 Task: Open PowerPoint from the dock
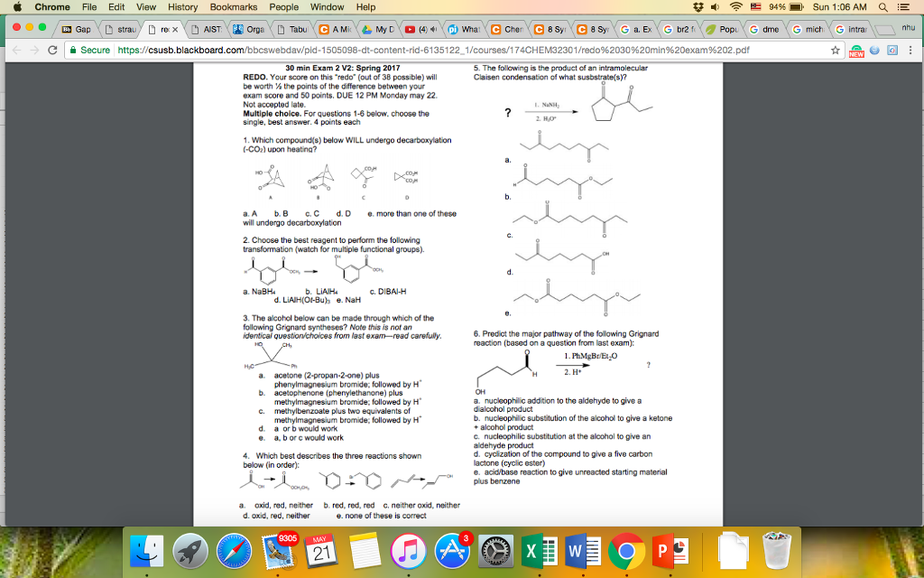tap(666, 551)
